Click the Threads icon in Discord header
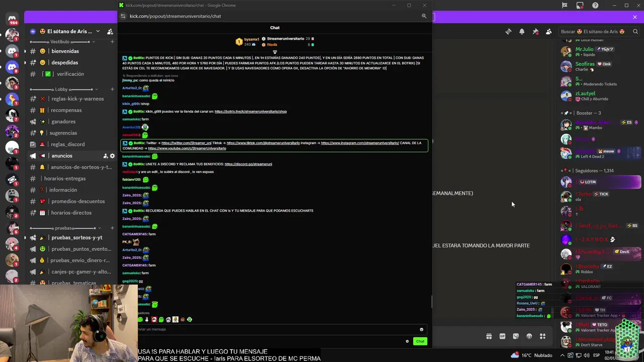This screenshot has height=362, width=644. 508,31
